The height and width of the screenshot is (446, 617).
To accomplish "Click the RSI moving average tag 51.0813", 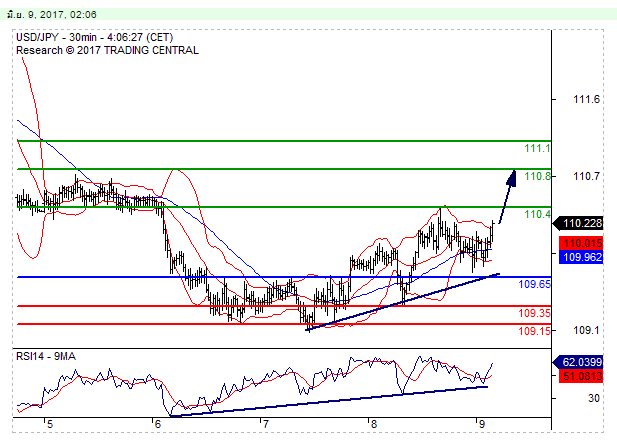I will click(x=582, y=376).
